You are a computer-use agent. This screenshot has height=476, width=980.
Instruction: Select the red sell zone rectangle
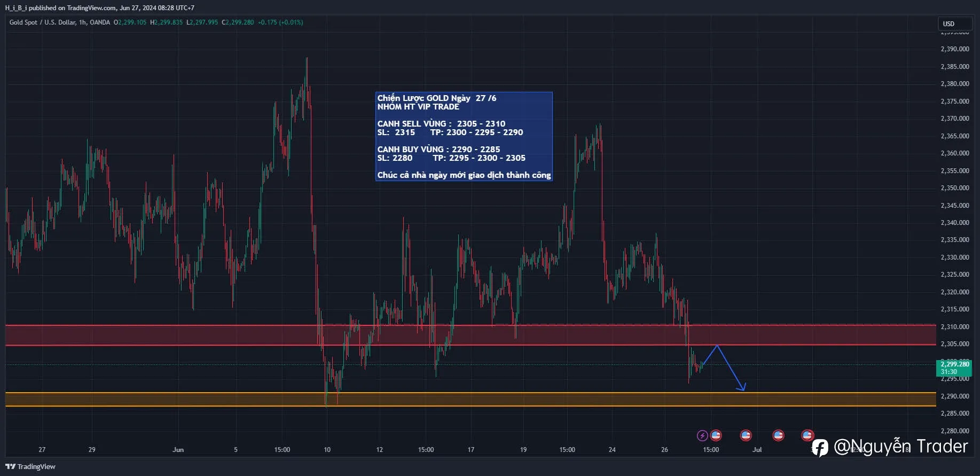[471, 335]
